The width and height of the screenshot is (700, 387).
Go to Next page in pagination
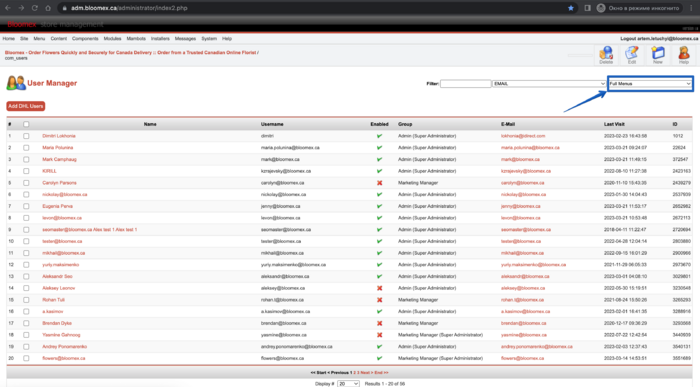[x=366, y=373]
